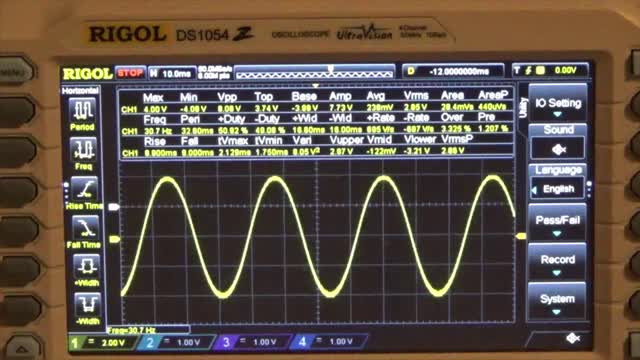
Task: Click the speaker icon at bottom right
Action: pyautogui.click(x=573, y=338)
